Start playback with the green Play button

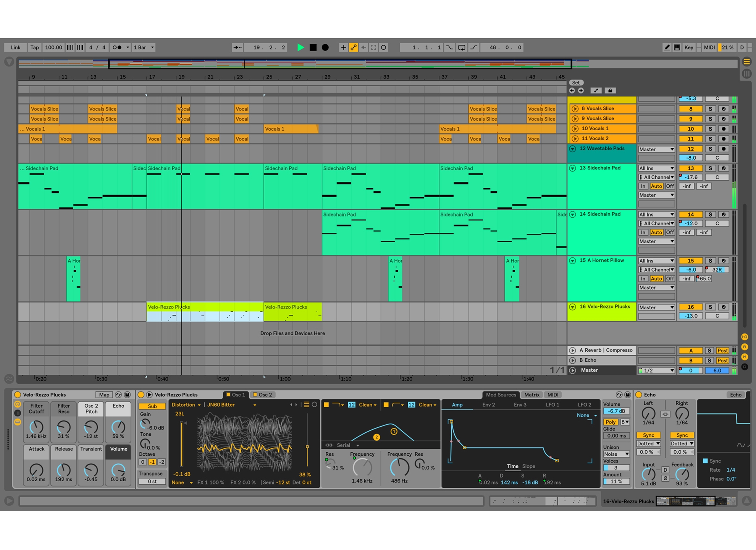[301, 47]
